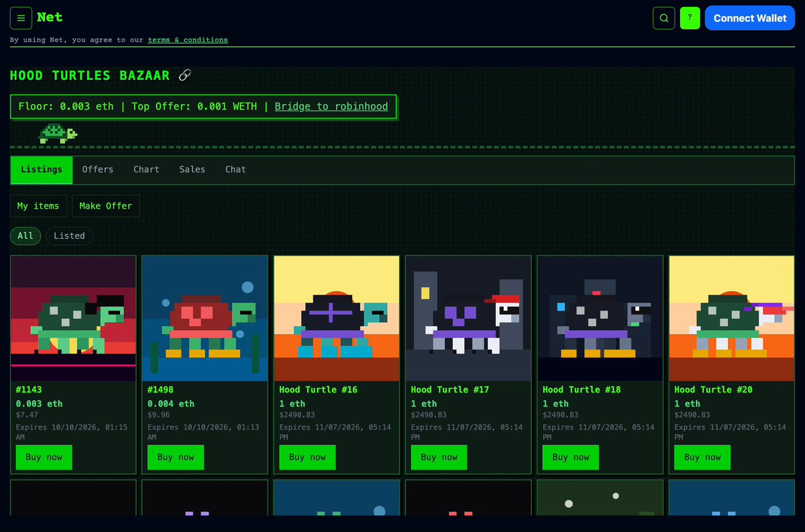805x532 pixels.
Task: Open Hood Turtle #17 image
Action: 468,318
